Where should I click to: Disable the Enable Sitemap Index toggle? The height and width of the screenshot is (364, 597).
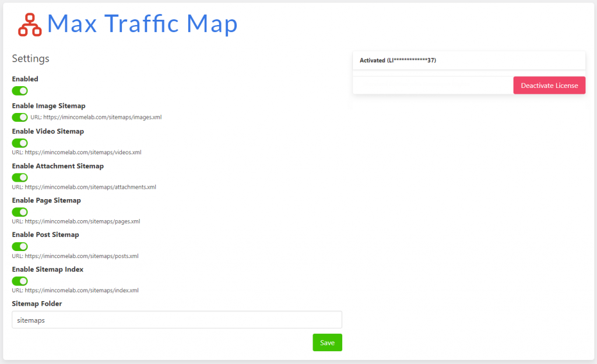19,281
